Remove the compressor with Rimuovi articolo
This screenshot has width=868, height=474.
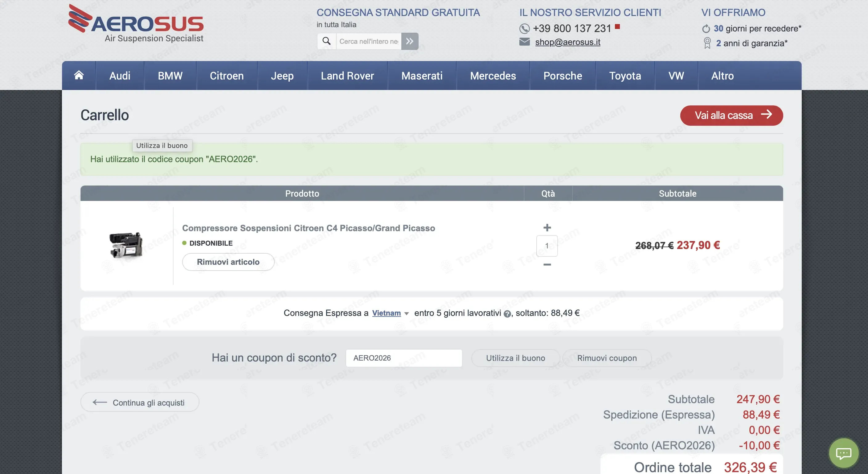click(228, 262)
